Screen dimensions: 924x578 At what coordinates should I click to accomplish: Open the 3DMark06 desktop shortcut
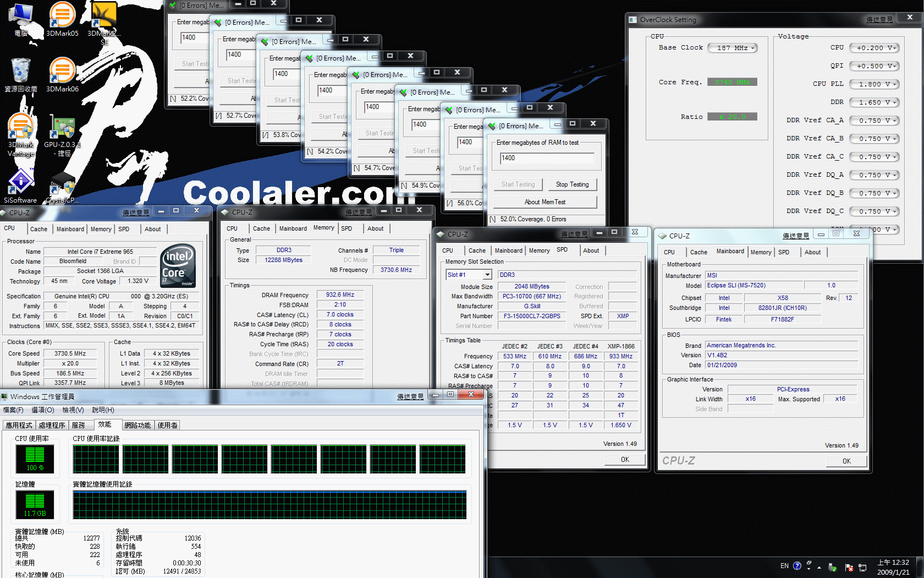pyautogui.click(x=62, y=73)
